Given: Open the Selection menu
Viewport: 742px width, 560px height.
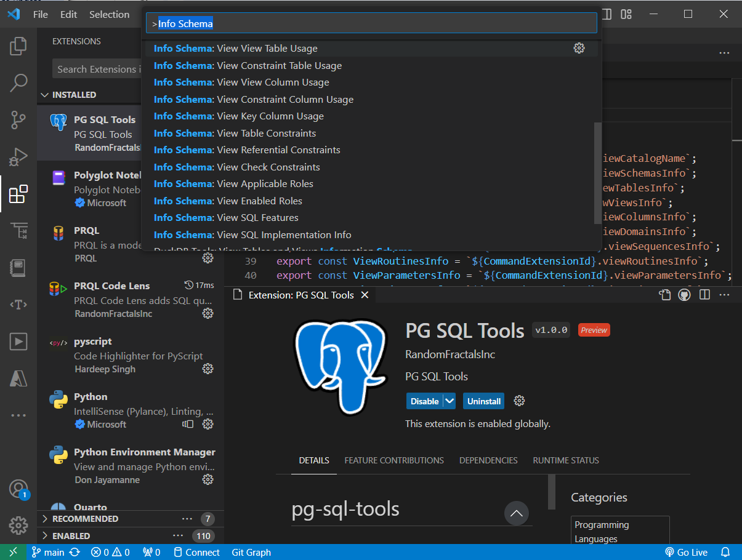Looking at the screenshot, I should point(110,14).
